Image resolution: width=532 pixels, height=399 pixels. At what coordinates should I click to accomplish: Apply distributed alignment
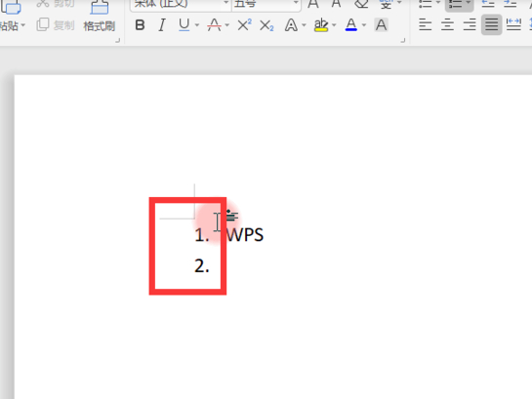(x=513, y=25)
